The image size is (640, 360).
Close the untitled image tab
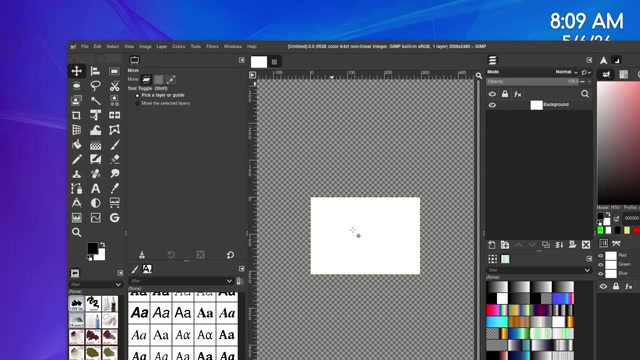tap(274, 62)
